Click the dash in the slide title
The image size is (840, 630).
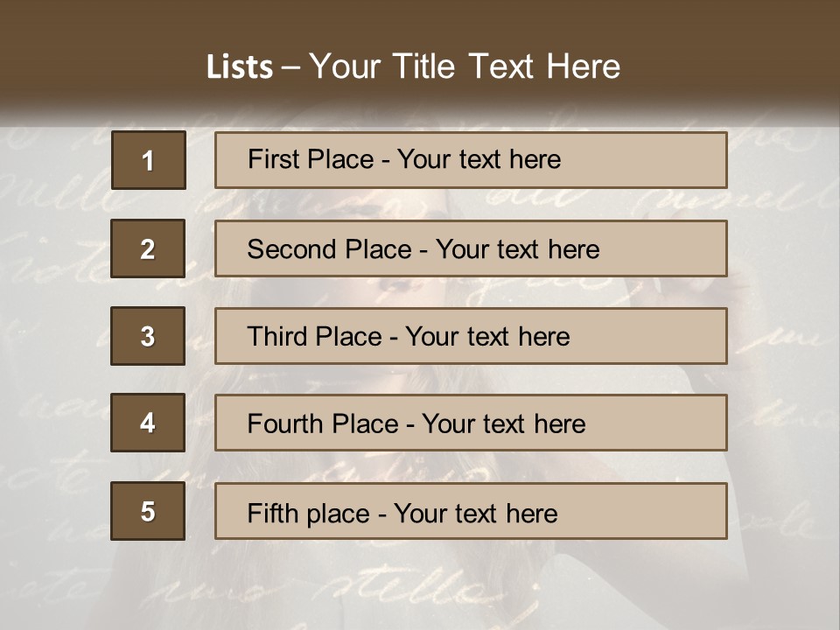tap(290, 67)
